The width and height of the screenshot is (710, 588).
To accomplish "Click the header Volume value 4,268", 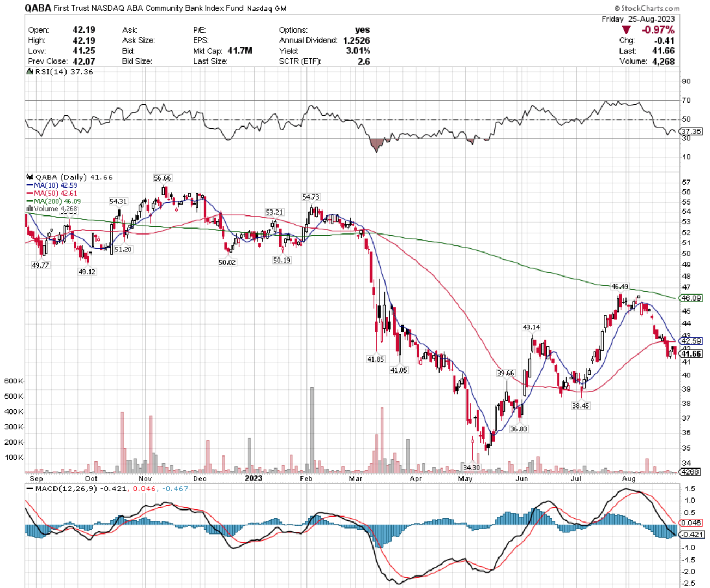I will 663,61.
